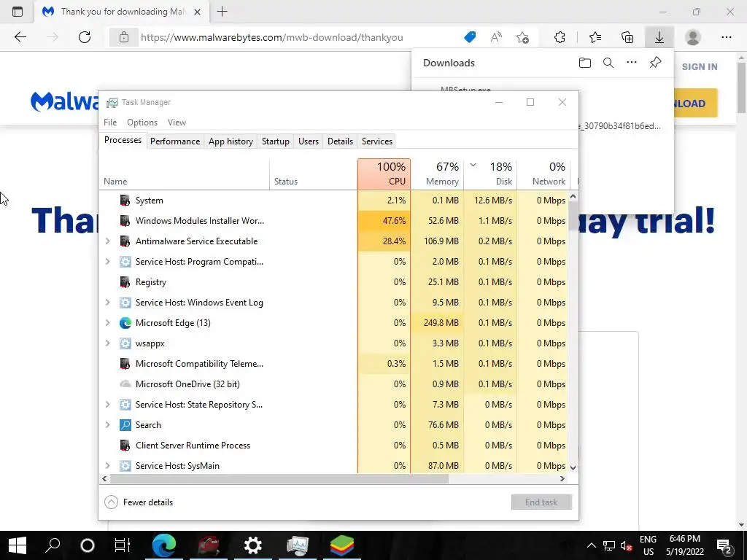
Task: Open Task Manager File menu
Action: [x=110, y=122]
